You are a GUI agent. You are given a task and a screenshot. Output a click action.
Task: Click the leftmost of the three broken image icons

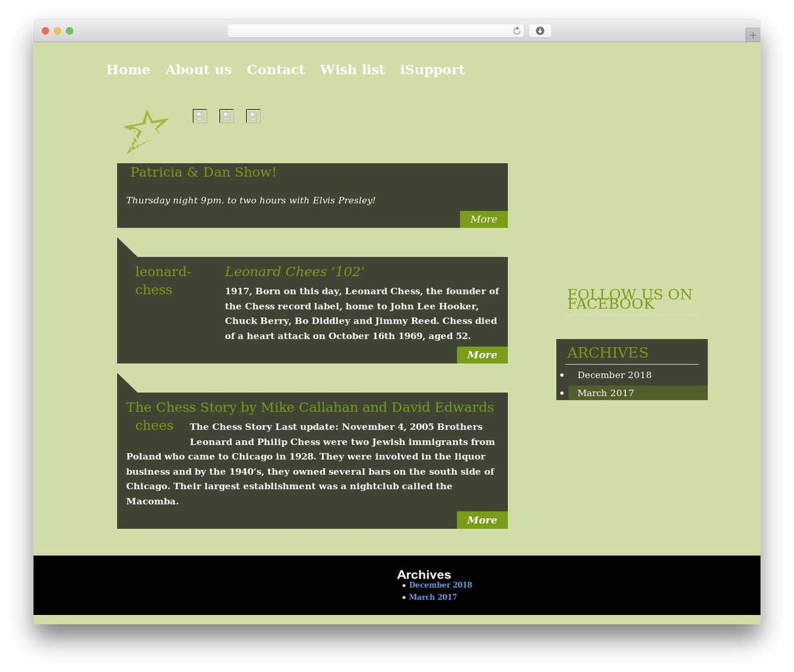[200, 116]
